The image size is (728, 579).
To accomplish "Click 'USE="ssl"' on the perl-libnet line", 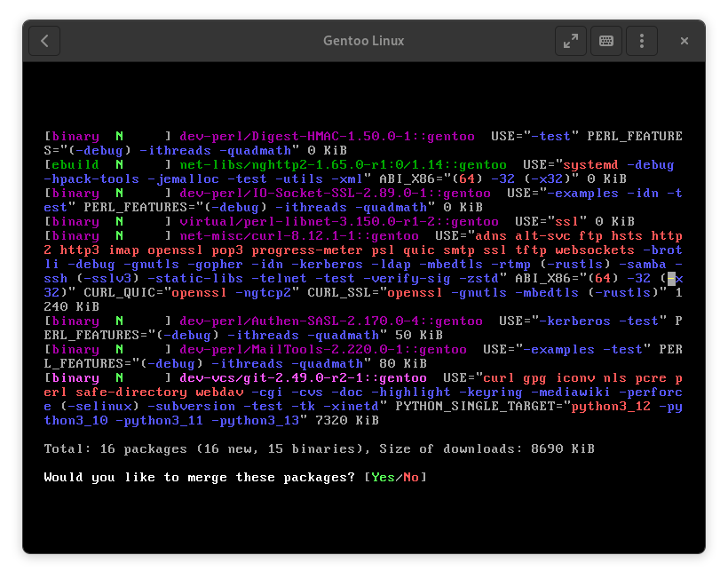I will tap(550, 221).
